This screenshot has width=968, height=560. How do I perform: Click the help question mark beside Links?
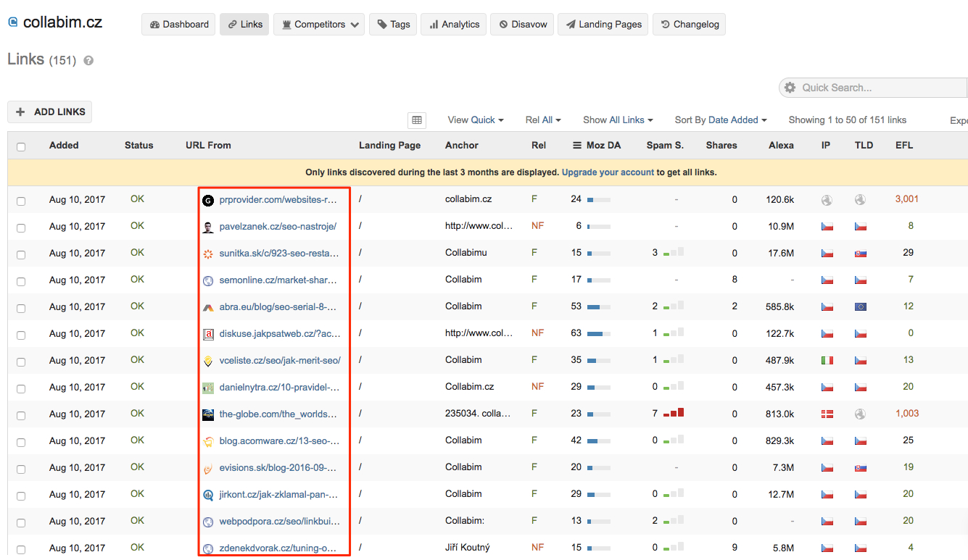tap(88, 61)
